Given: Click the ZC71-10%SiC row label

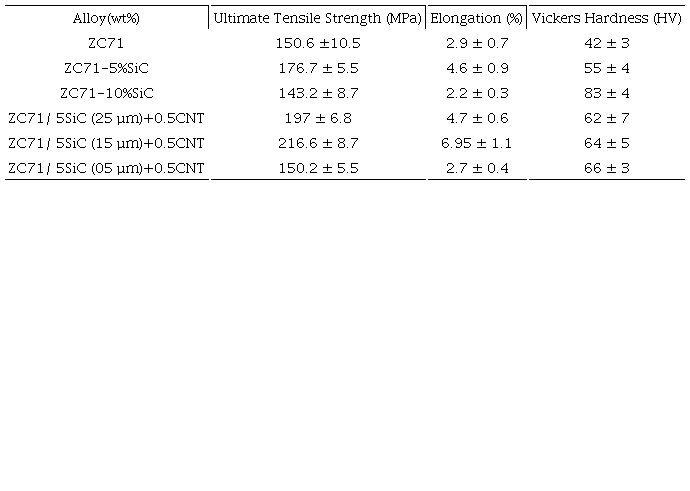Looking at the screenshot, I should (106, 94).
